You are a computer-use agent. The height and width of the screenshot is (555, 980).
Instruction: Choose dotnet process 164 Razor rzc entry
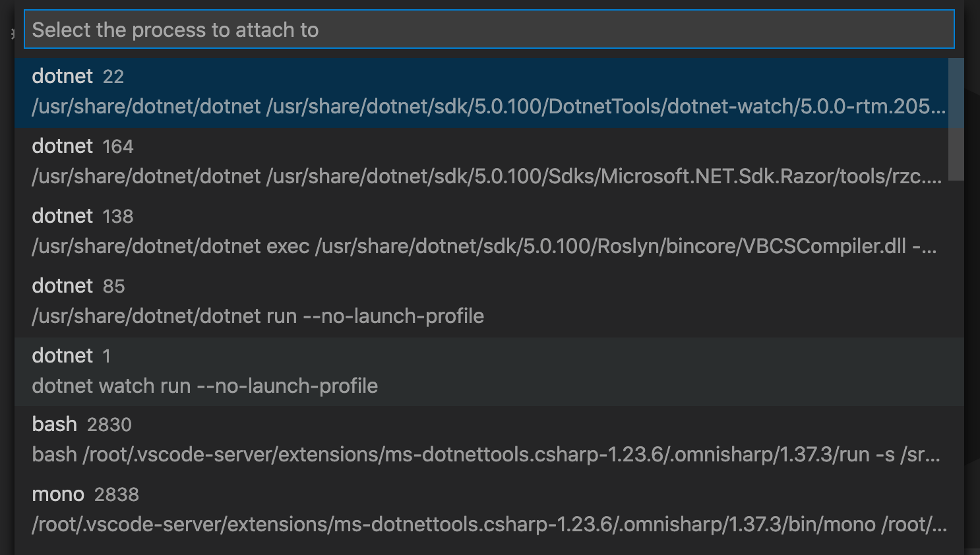(x=481, y=162)
